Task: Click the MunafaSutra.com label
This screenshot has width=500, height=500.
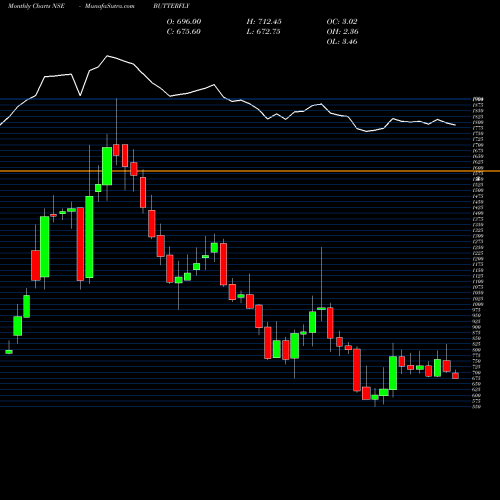Action: point(110,6)
